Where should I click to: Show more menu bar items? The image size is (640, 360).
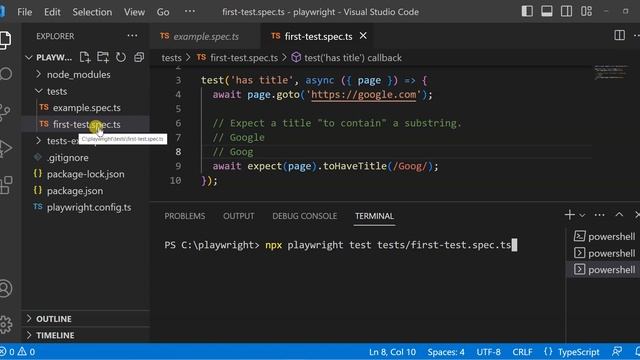click(190, 11)
